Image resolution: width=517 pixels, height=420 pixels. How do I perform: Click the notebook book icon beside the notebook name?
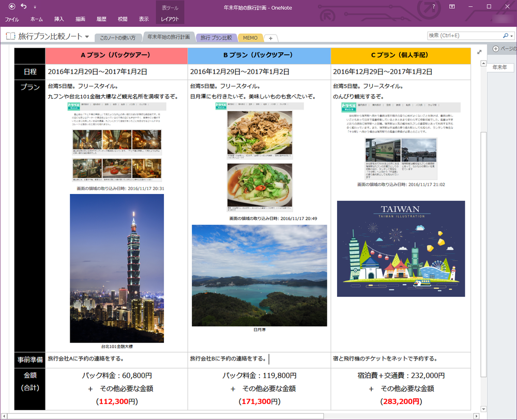pos(10,36)
